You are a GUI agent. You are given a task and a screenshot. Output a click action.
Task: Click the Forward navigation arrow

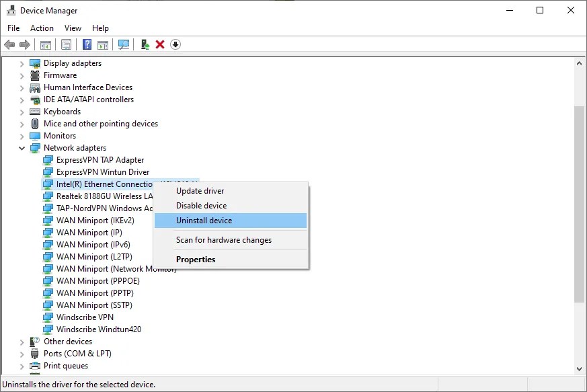tap(23, 44)
